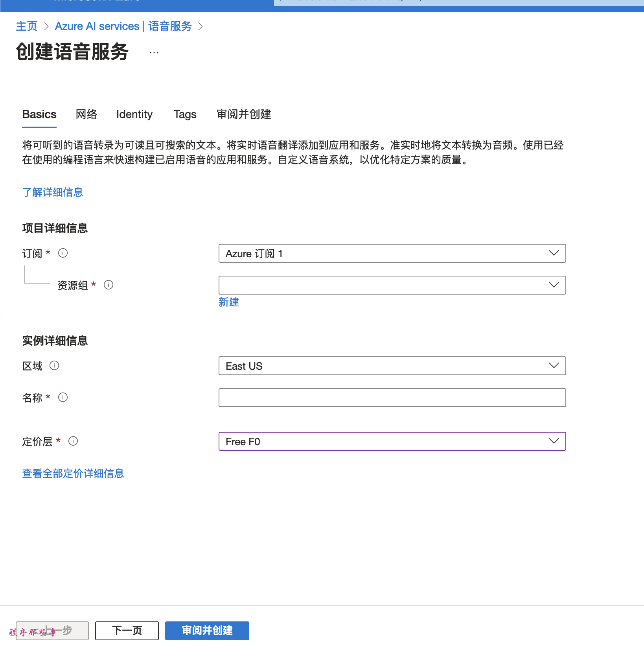Click the 下一页 button

pyautogui.click(x=127, y=630)
